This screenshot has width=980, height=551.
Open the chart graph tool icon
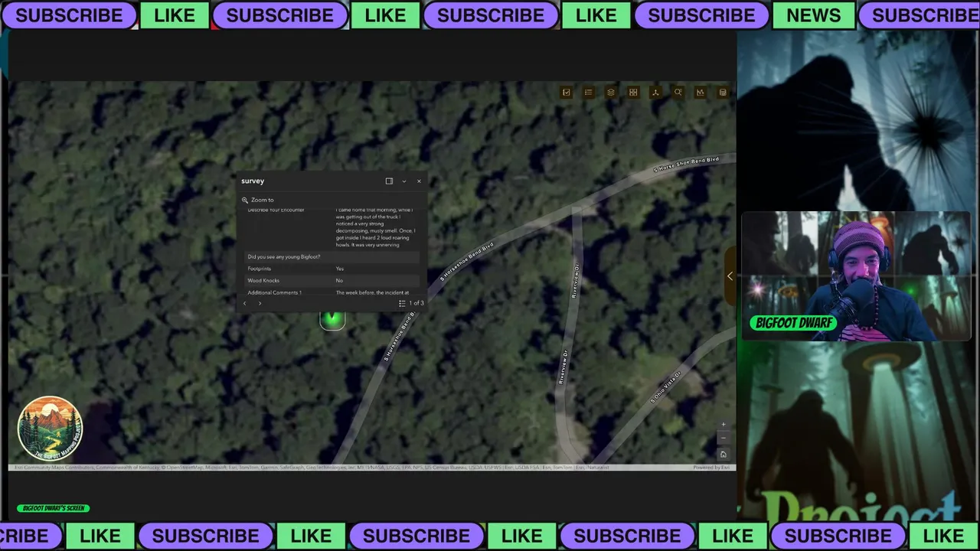(700, 93)
